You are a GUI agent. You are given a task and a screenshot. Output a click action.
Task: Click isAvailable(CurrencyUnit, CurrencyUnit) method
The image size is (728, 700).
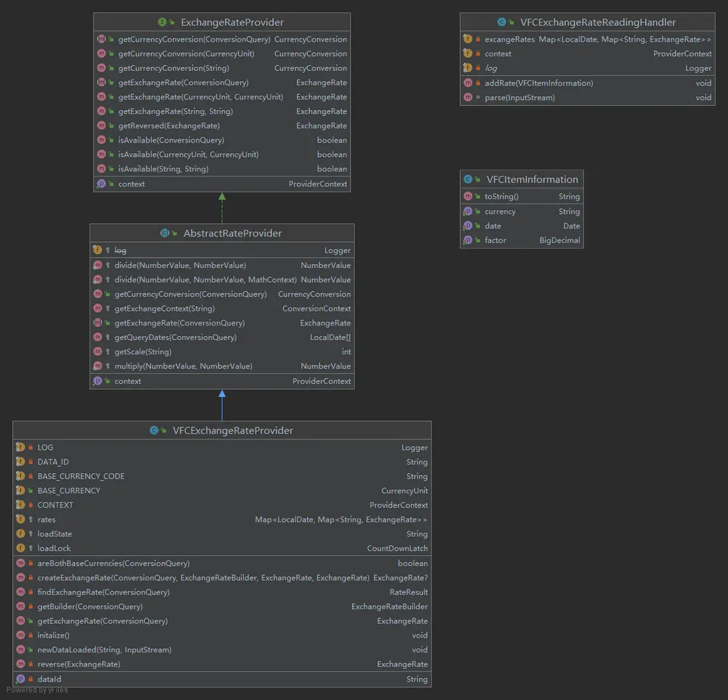[x=222, y=154]
